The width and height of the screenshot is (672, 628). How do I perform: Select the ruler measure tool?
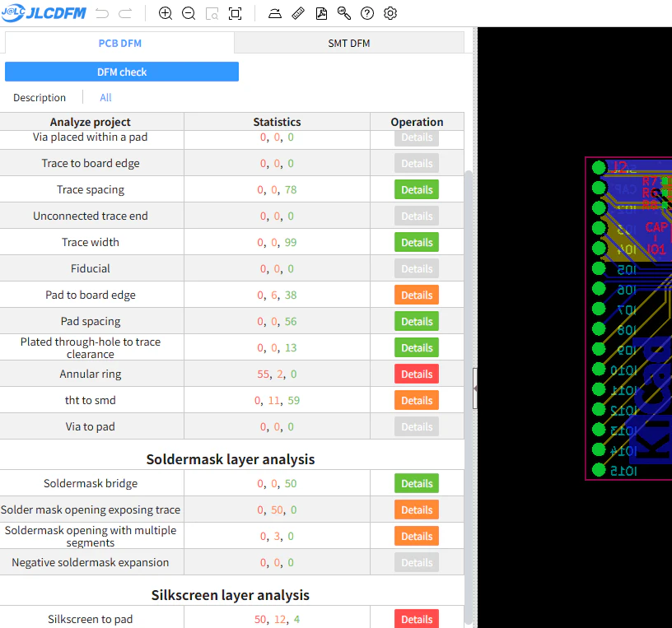click(298, 13)
